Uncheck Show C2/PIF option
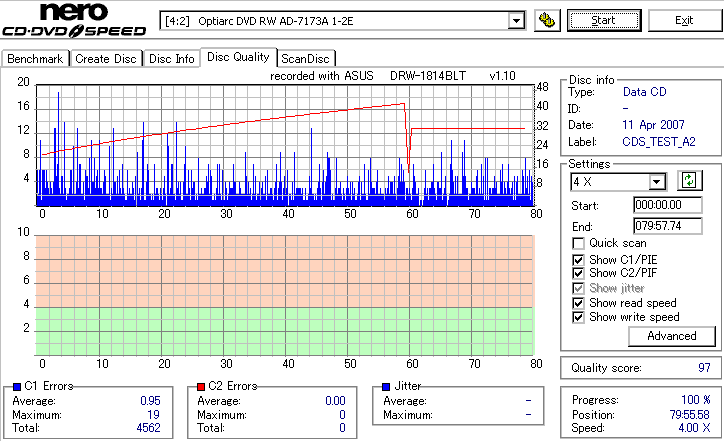 click(x=578, y=273)
